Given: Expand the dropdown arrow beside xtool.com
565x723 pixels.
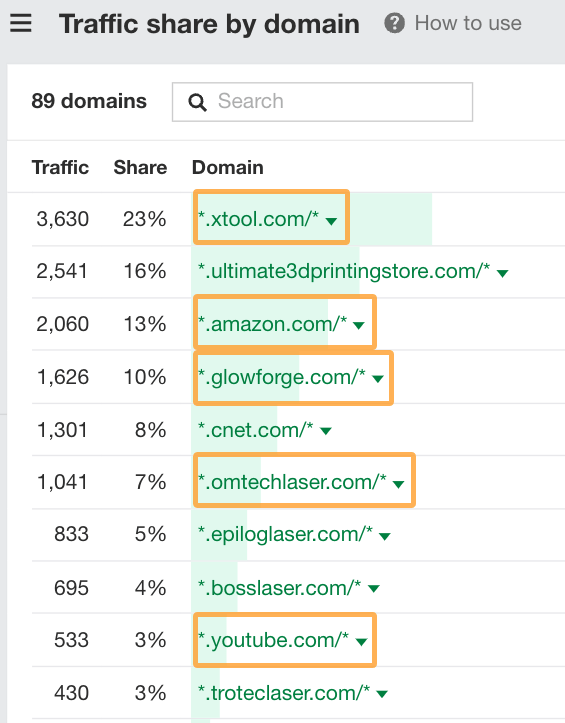Looking at the screenshot, I should click(x=331, y=221).
